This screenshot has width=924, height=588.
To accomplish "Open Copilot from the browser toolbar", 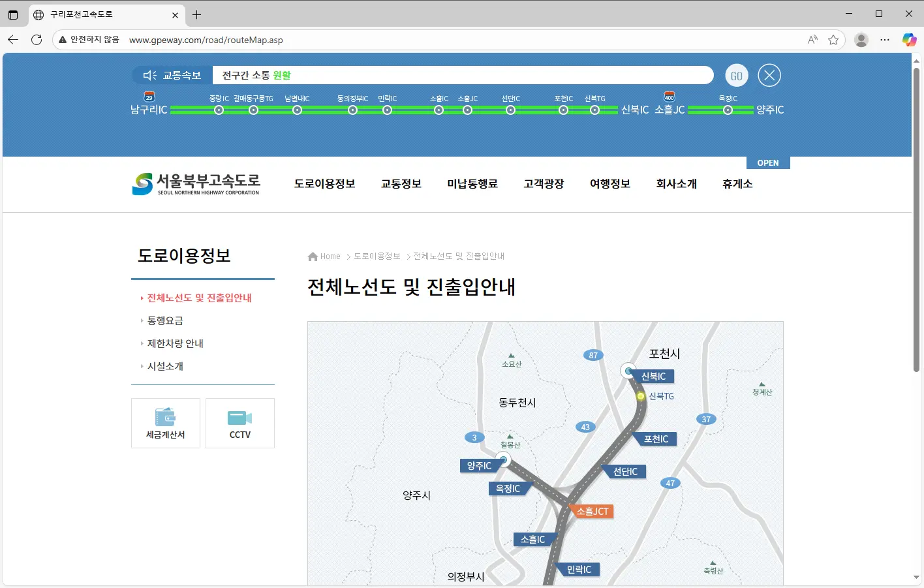I will (909, 39).
